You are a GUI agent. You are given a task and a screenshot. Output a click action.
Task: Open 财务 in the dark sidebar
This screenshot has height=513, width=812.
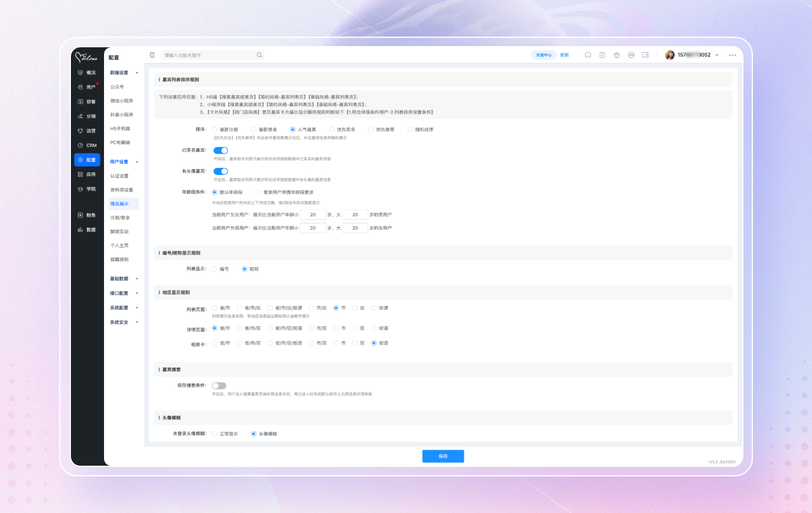(x=87, y=215)
